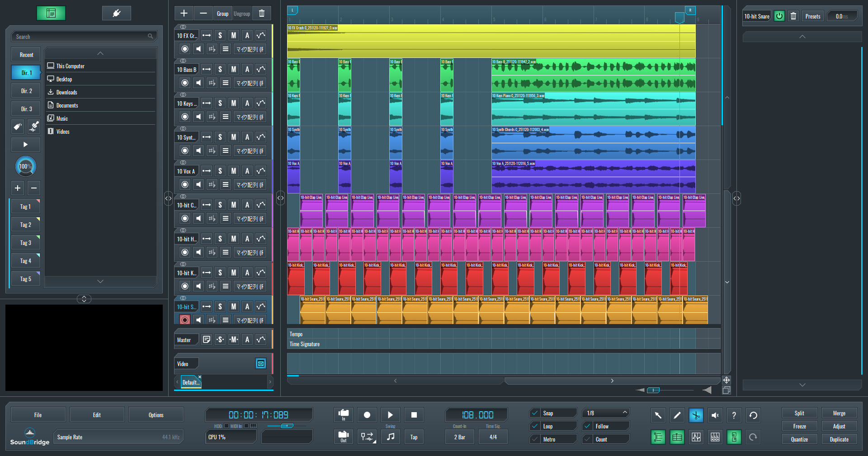Toggle the Follow checkbox
Image resolution: width=868 pixels, height=456 pixels.
point(587,426)
